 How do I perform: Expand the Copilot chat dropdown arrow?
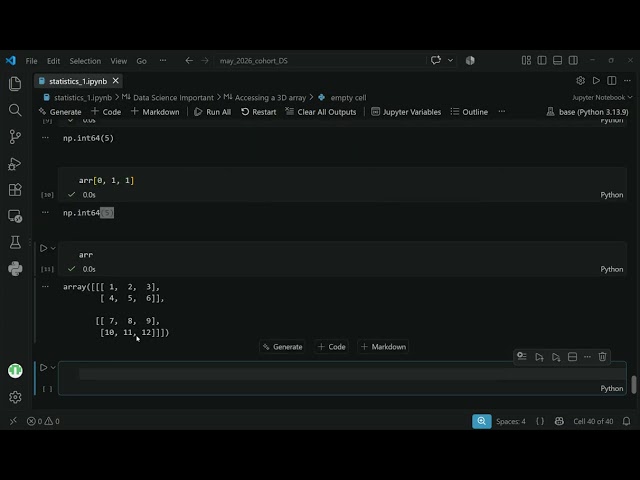click(450, 60)
